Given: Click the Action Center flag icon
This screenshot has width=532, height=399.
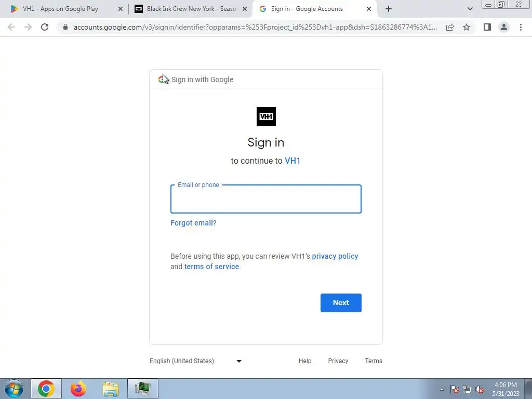Looking at the screenshot, I should tap(455, 389).
